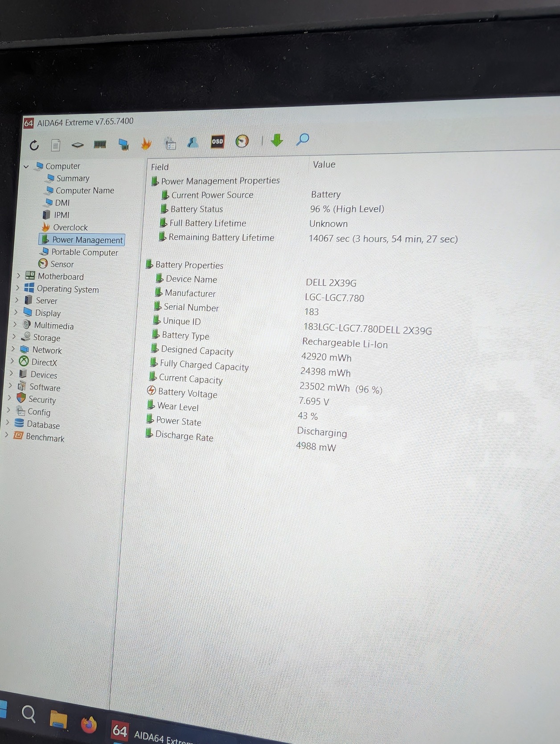Image resolution: width=560 pixels, height=744 pixels.
Task: Collapse the Computer tree node
Action: click(x=26, y=166)
